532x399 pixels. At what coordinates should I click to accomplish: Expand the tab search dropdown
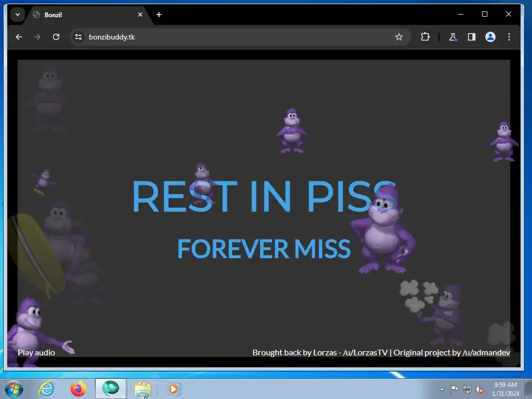coord(18,15)
